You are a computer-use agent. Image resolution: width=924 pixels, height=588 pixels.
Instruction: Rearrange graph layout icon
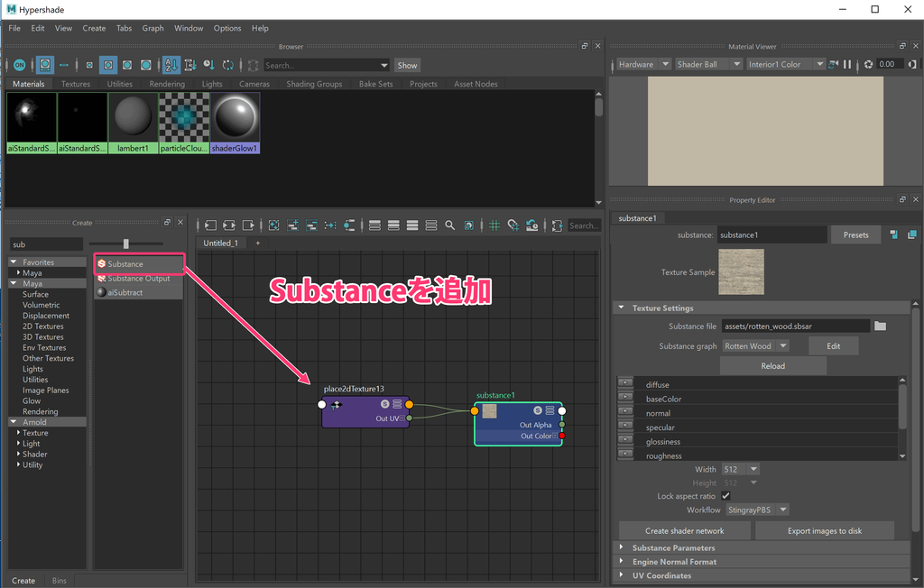pyautogui.click(x=330, y=225)
